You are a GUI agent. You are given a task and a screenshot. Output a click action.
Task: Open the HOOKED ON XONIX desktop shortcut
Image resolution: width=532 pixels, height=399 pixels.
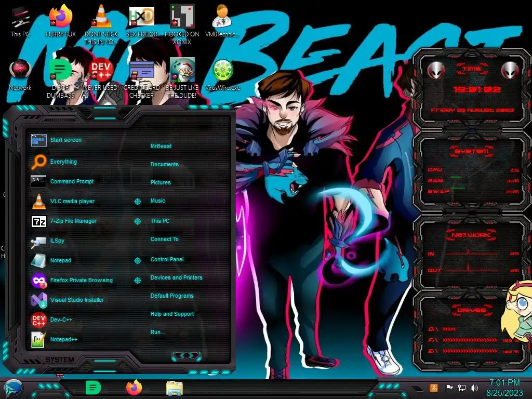(182, 25)
